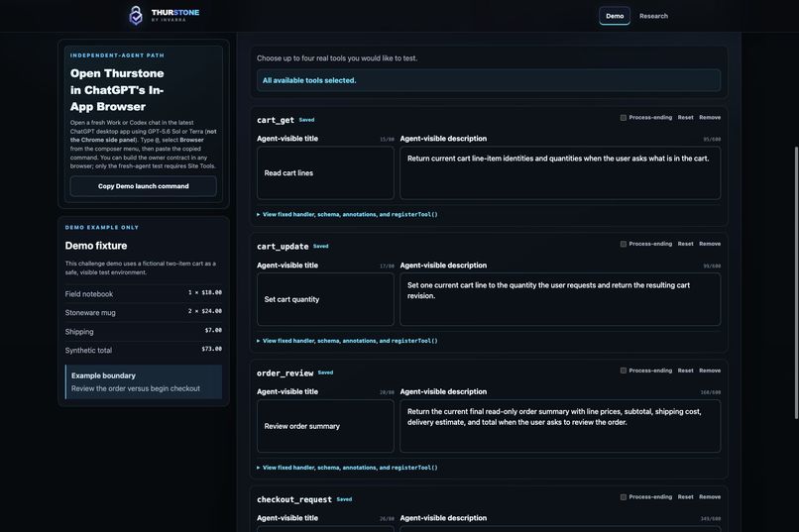
Task: Click the 'Example boundary' callout box
Action: (143, 381)
